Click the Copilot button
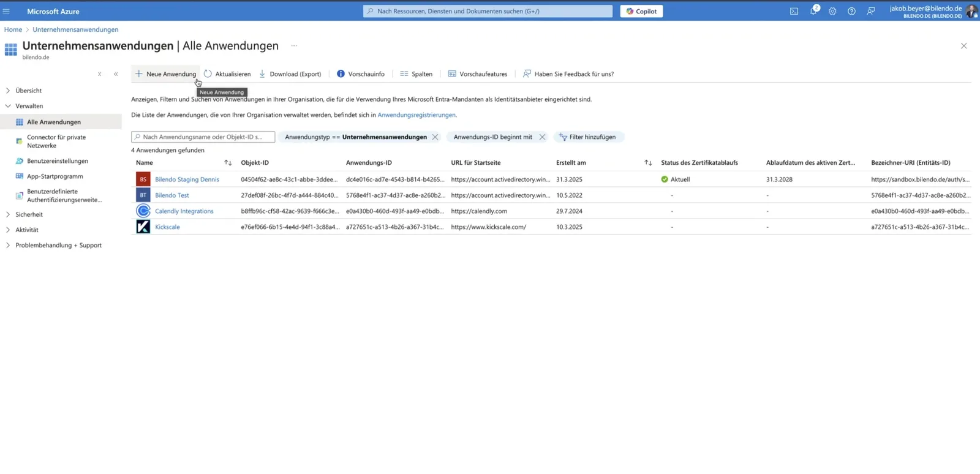The height and width of the screenshot is (474, 980). pos(641,11)
